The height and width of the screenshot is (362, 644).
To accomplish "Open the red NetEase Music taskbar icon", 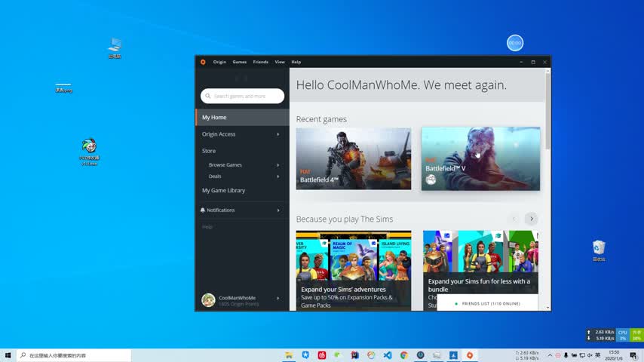I will tap(321, 355).
